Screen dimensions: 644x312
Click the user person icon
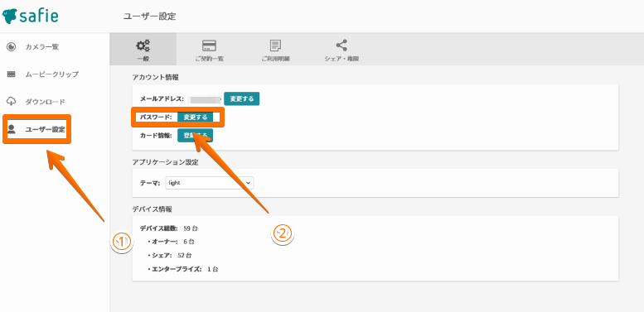[12, 129]
